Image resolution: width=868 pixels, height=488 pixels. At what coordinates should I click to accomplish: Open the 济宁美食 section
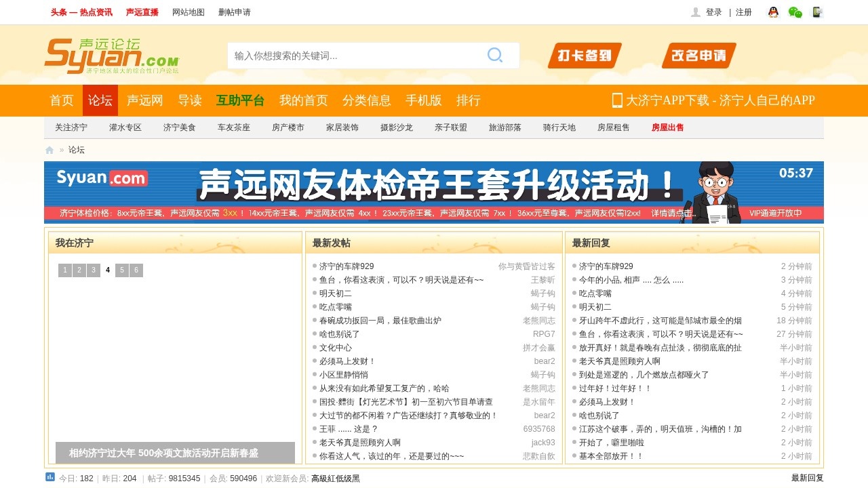(x=180, y=127)
